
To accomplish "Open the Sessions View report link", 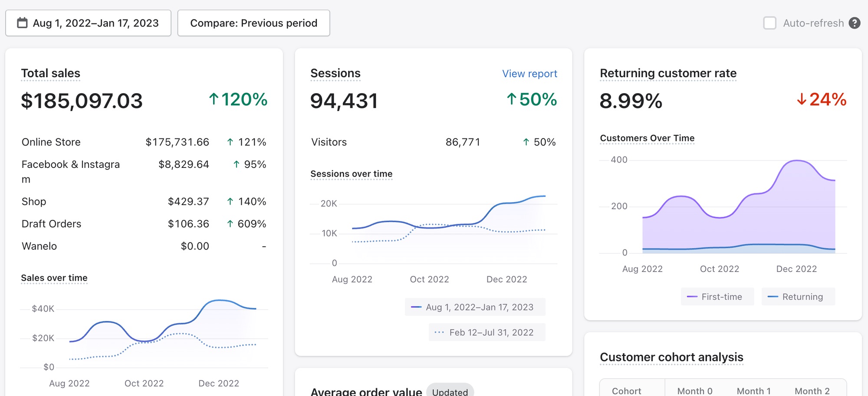I will click(x=529, y=74).
